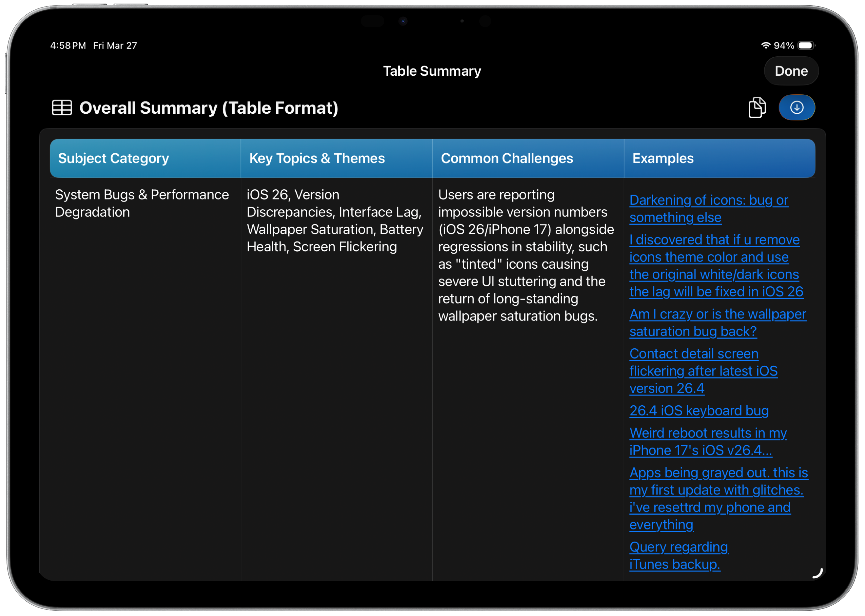Open the weird reboot iPhone 17 link

(708, 441)
